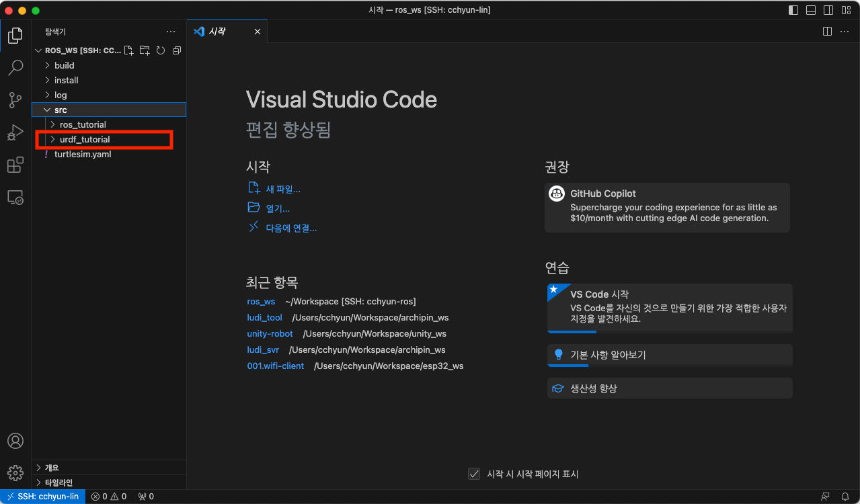Expand the build folder
The height and width of the screenshot is (504, 860).
point(109,65)
